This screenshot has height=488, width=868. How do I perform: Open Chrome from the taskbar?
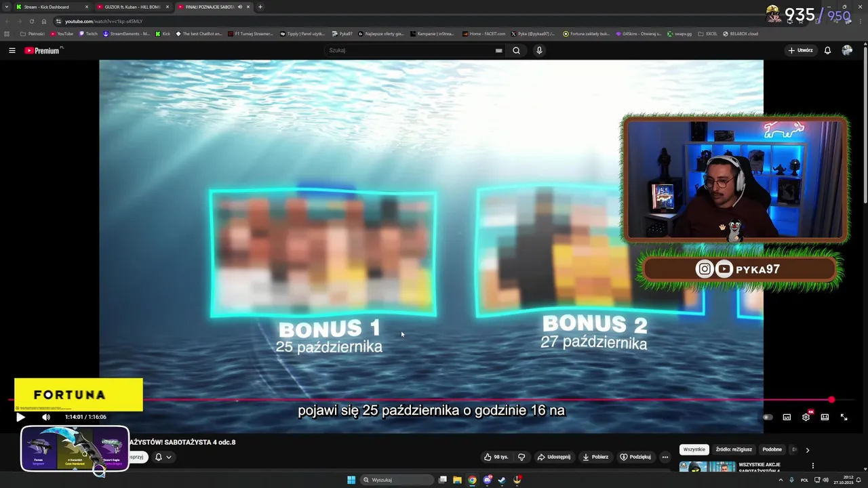click(x=472, y=480)
